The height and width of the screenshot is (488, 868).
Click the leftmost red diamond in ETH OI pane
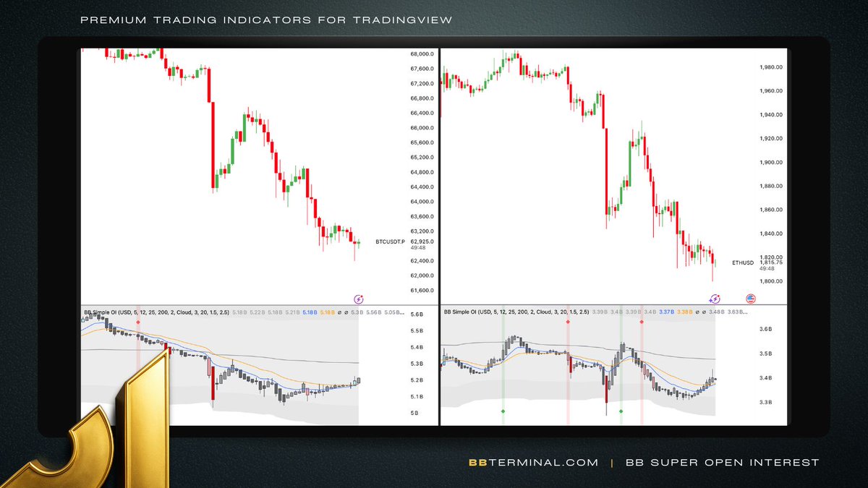(568, 322)
